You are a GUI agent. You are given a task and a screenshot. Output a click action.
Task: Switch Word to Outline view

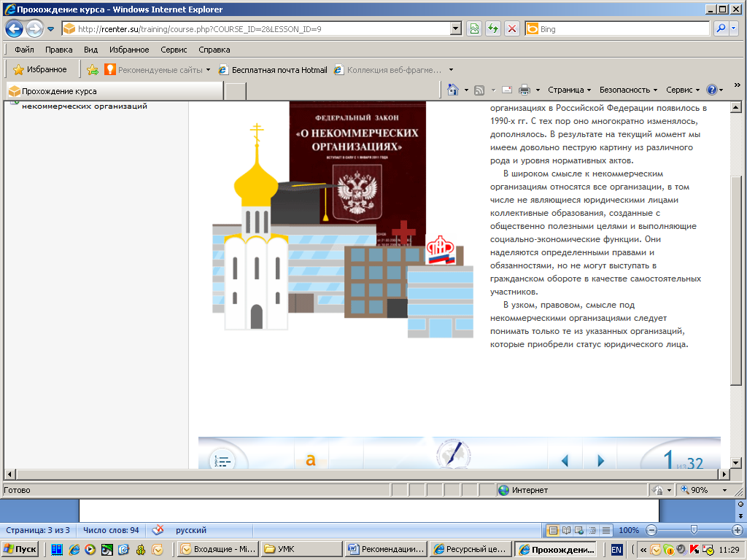[x=592, y=530]
